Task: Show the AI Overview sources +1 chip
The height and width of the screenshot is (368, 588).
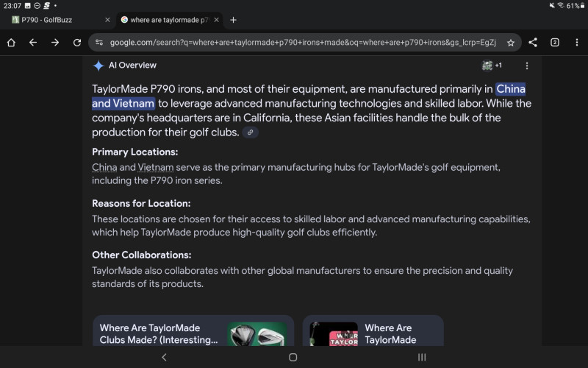Action: click(x=492, y=66)
